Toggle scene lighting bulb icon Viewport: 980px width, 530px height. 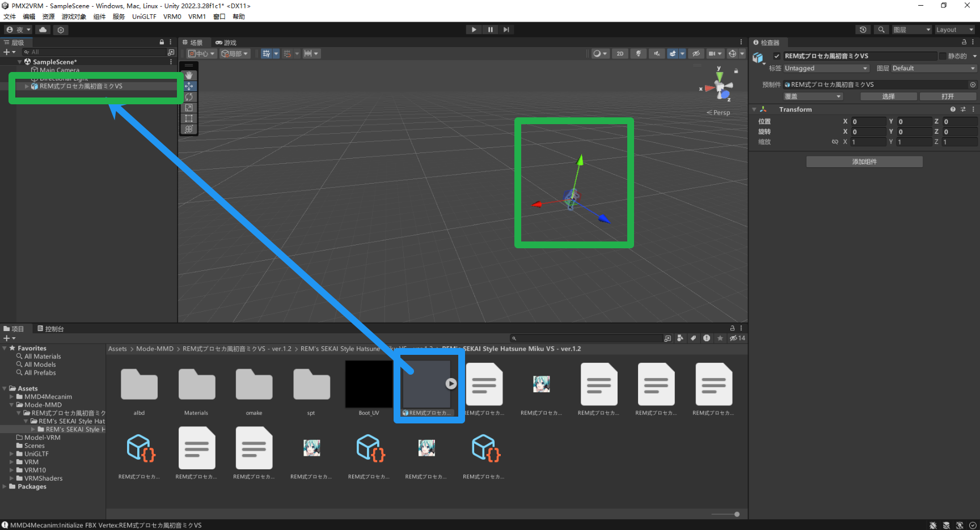click(639, 53)
